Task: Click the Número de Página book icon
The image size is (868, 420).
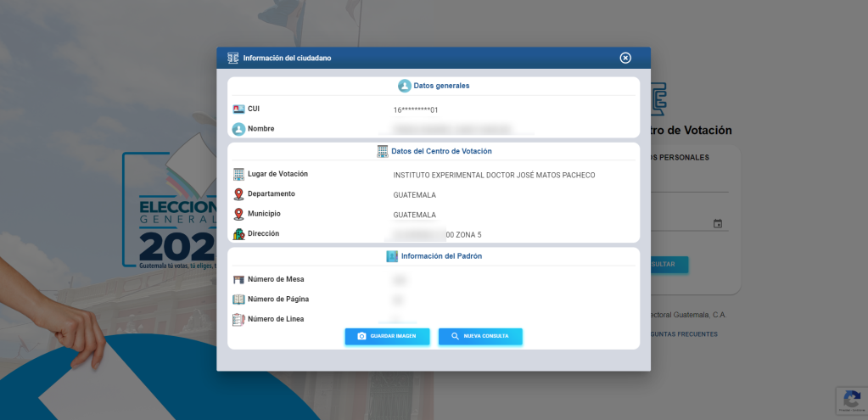Action: point(238,300)
